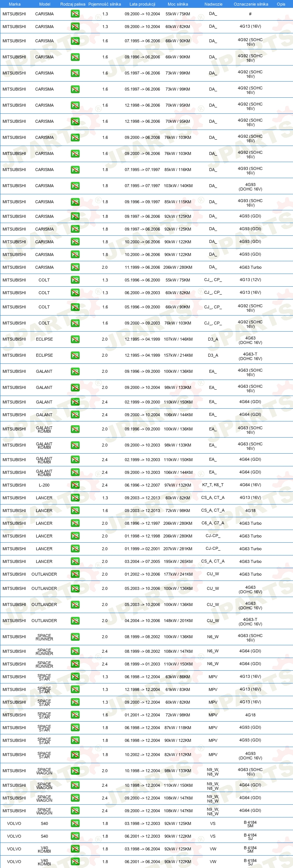The image size is (293, 868).
Task: Click the Moc silnika column header
Action: pyautogui.click(x=178, y=4)
